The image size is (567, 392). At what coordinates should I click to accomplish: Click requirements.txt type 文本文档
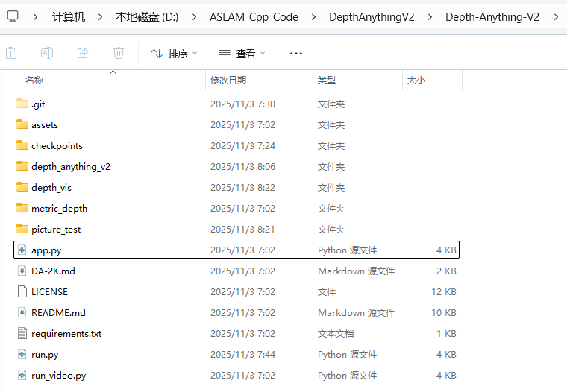[336, 333]
